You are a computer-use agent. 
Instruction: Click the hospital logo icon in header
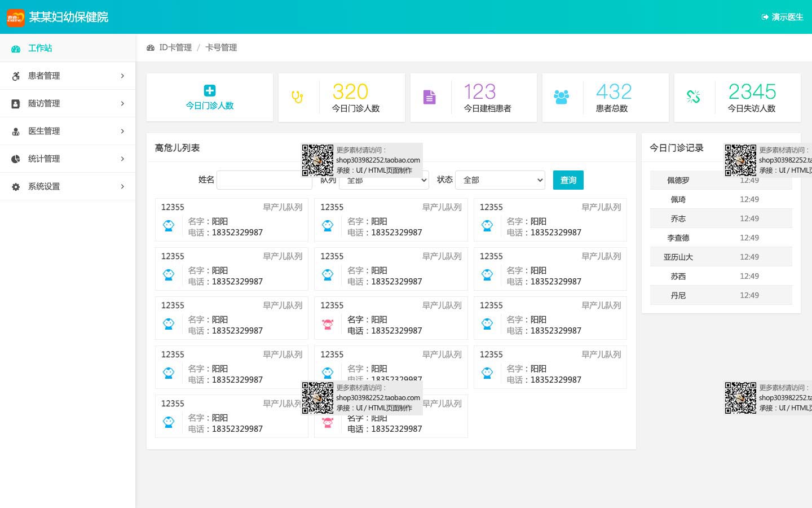tap(16, 17)
